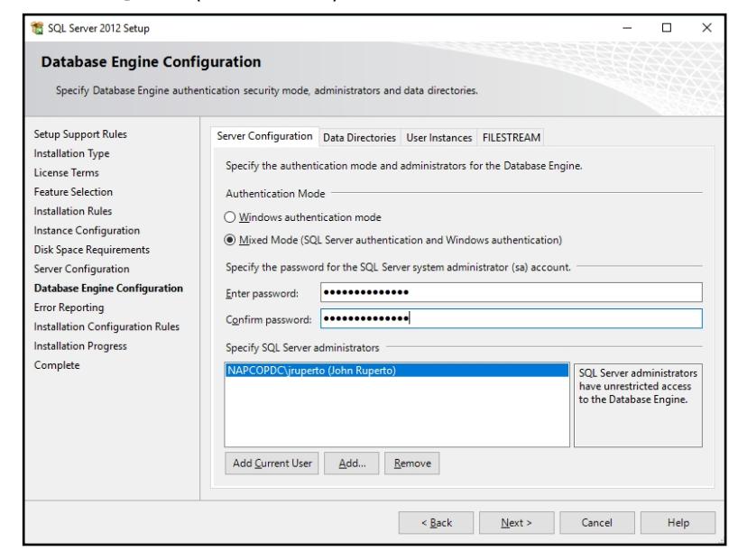
Task: Click Instance Configuration step
Action: pyautogui.click(x=88, y=231)
